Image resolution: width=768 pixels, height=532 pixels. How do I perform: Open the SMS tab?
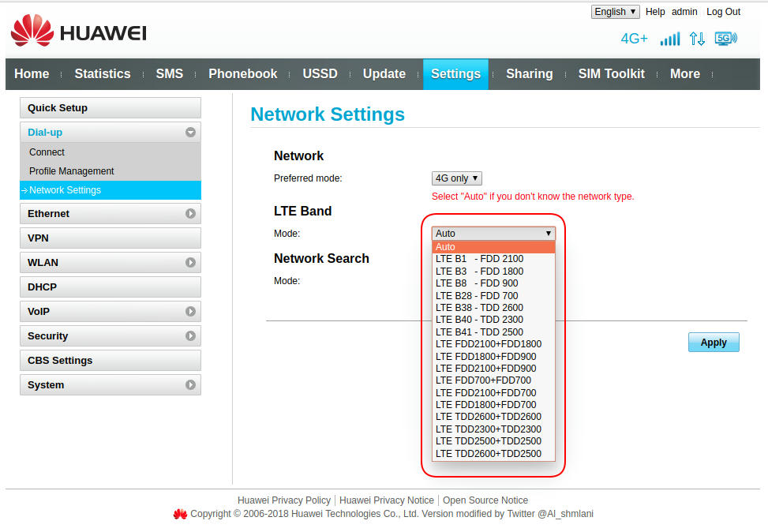click(170, 74)
